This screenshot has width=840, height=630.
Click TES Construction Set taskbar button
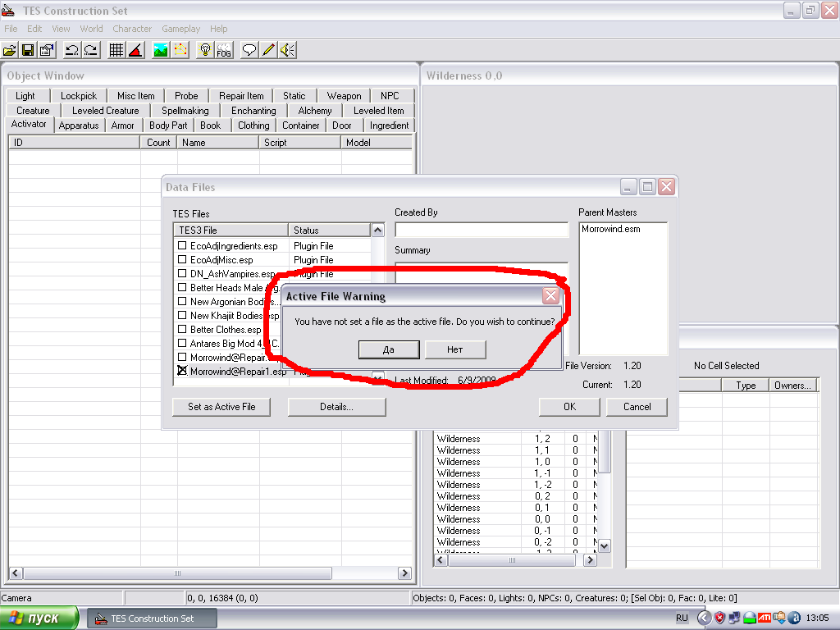click(x=152, y=619)
